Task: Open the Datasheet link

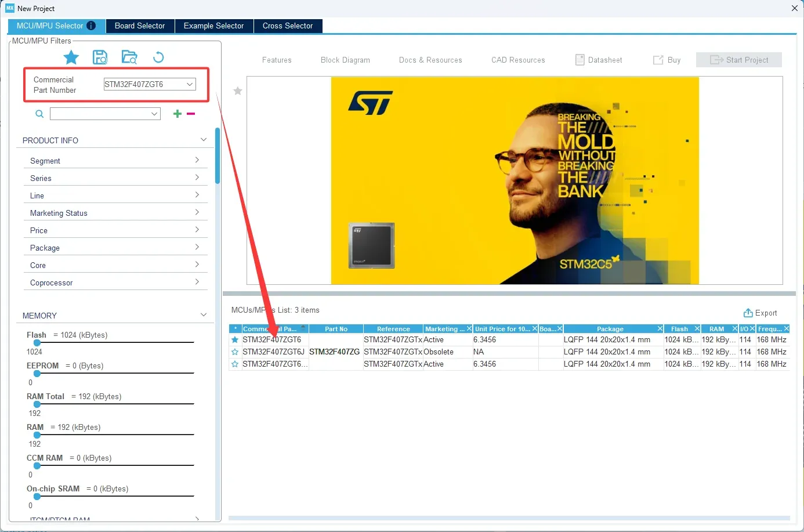Action: pos(599,60)
